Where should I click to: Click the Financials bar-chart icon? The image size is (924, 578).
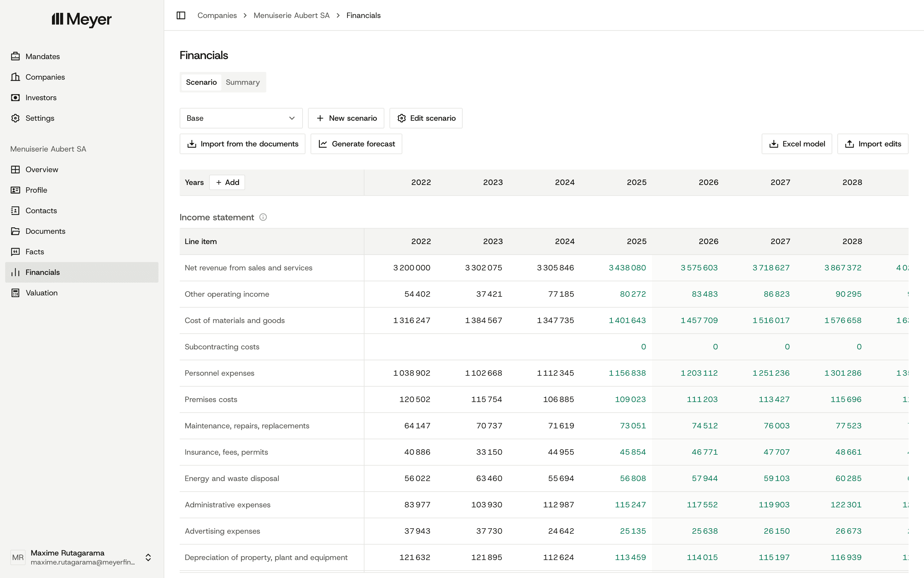point(15,272)
